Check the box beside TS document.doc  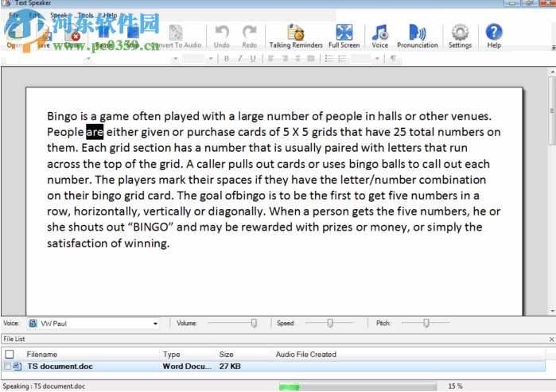[x=8, y=366]
